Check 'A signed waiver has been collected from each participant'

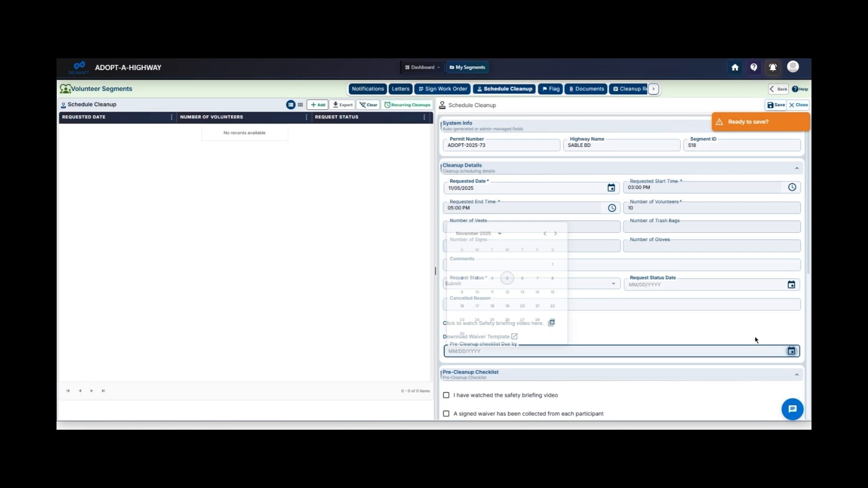point(446,413)
